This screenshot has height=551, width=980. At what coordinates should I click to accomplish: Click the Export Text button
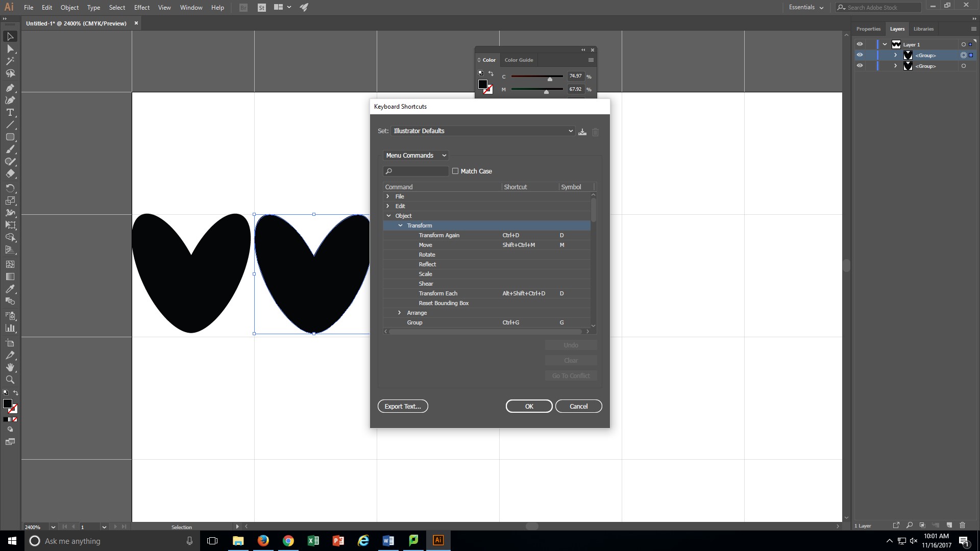click(402, 406)
